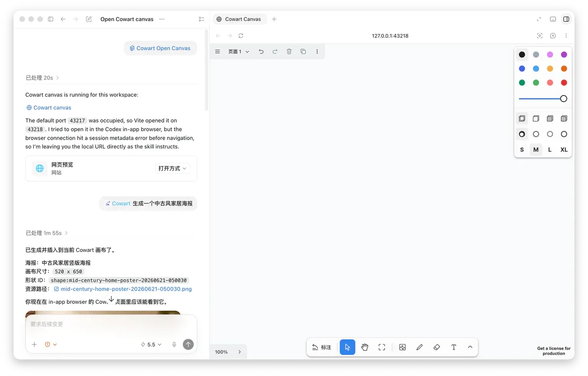Click the task list icon in chat header
Viewport: 588px width, 376px height.
[201, 19]
